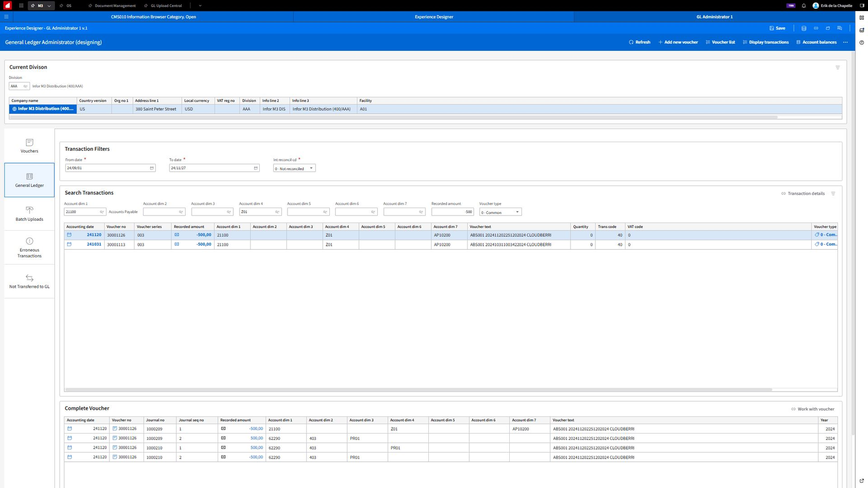Toggle the favorite star for GL Upload Central
This screenshot has width=868, height=488.
click(x=146, y=5)
